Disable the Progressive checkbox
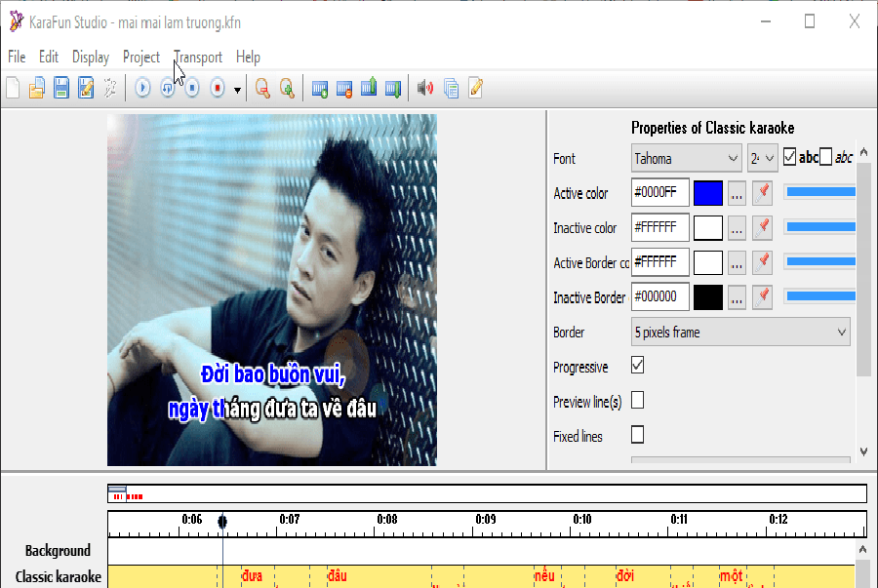 (x=638, y=366)
